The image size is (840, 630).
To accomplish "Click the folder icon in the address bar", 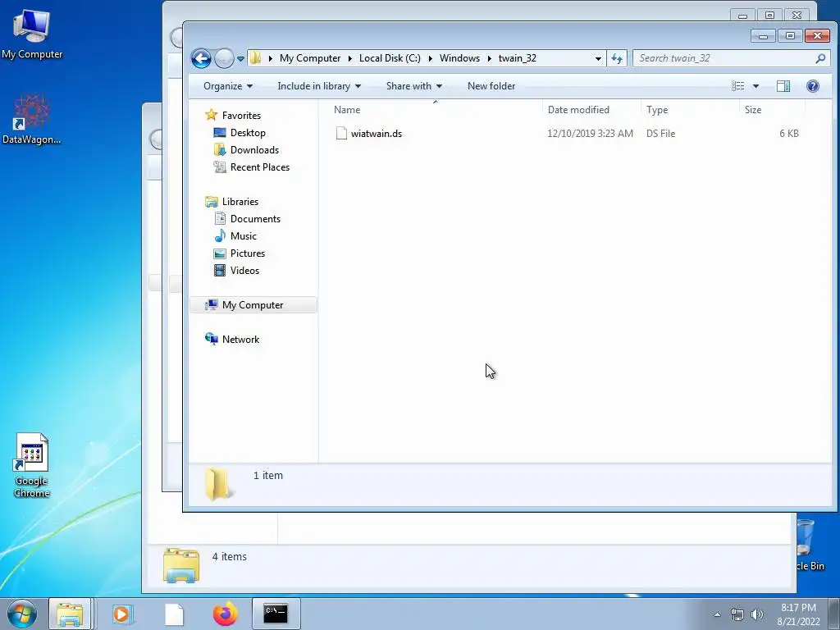I will point(256,58).
